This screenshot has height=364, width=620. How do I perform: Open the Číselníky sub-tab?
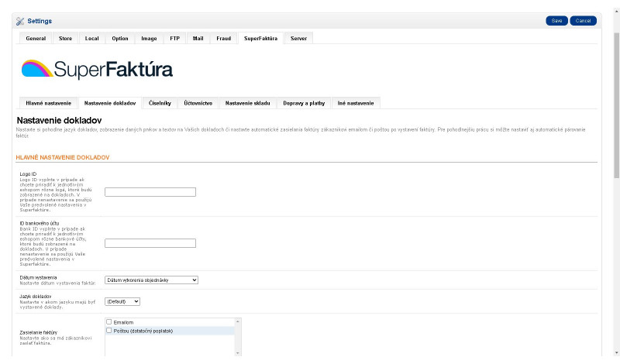tap(160, 103)
